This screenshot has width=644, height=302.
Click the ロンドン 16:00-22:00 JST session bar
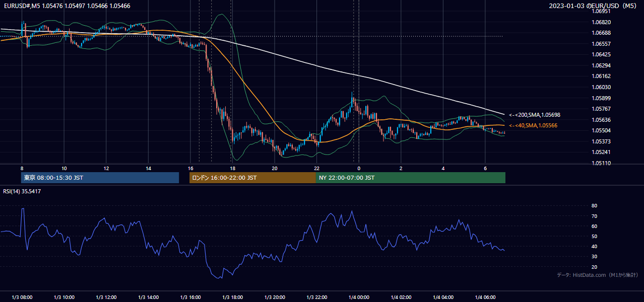(x=252, y=178)
